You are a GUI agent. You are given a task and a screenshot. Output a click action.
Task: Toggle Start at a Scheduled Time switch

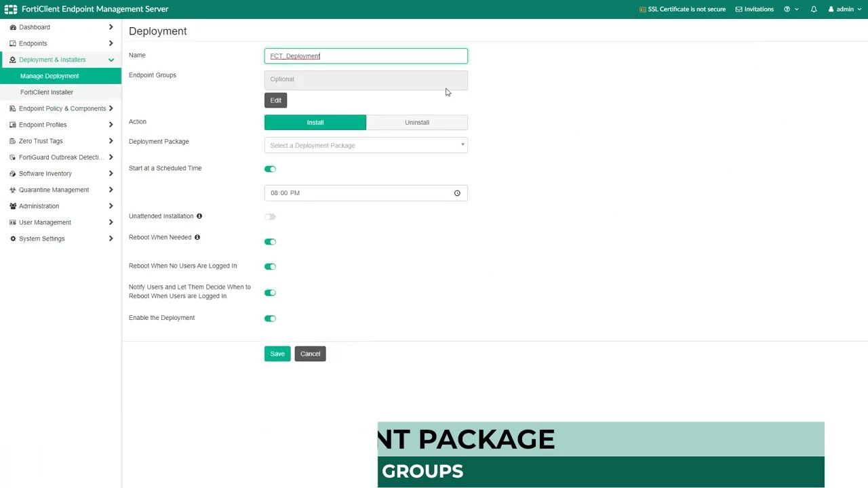271,169
